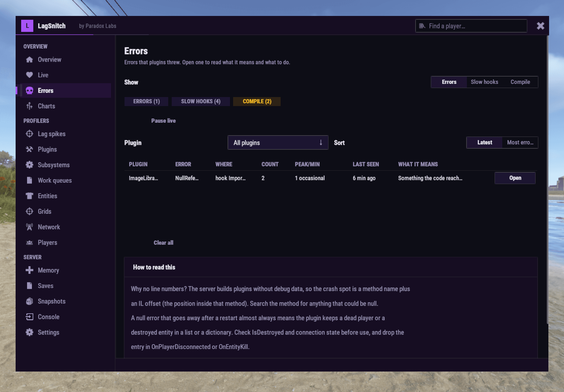Open Grids crosshair icon
The width and height of the screenshot is (564, 392).
point(29,211)
